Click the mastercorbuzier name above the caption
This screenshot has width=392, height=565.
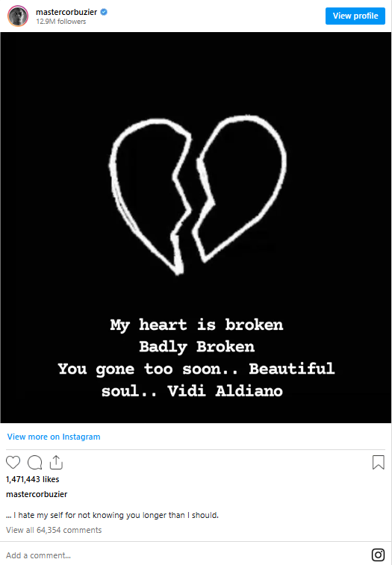click(37, 494)
